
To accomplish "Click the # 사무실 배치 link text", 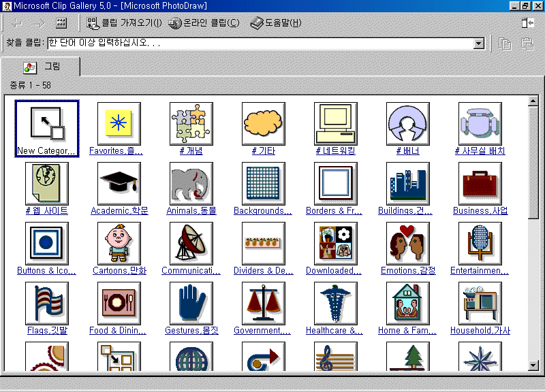I will pyautogui.click(x=480, y=150).
